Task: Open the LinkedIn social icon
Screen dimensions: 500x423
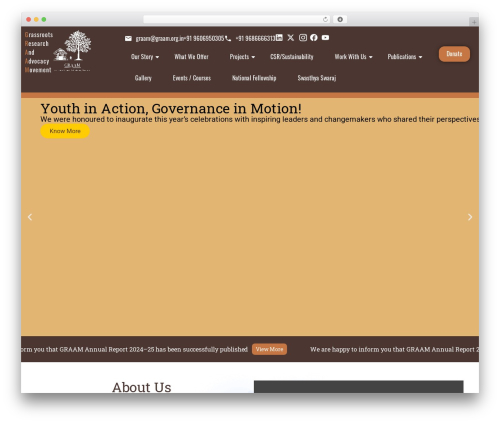Action: 279,38
